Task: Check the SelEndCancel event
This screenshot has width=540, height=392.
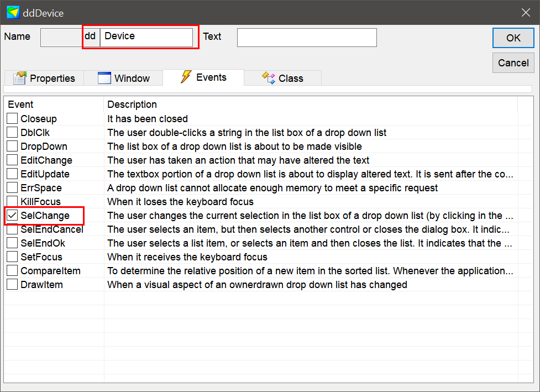Action: (12, 229)
